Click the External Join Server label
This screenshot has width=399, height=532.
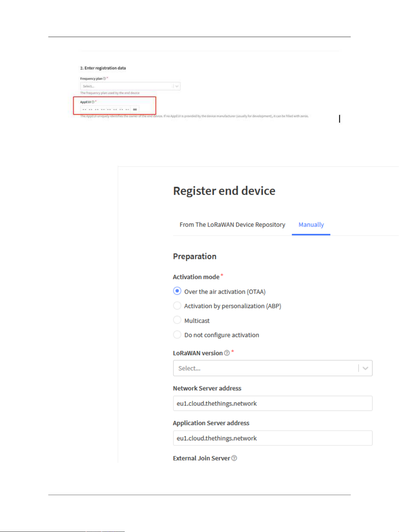202,458
